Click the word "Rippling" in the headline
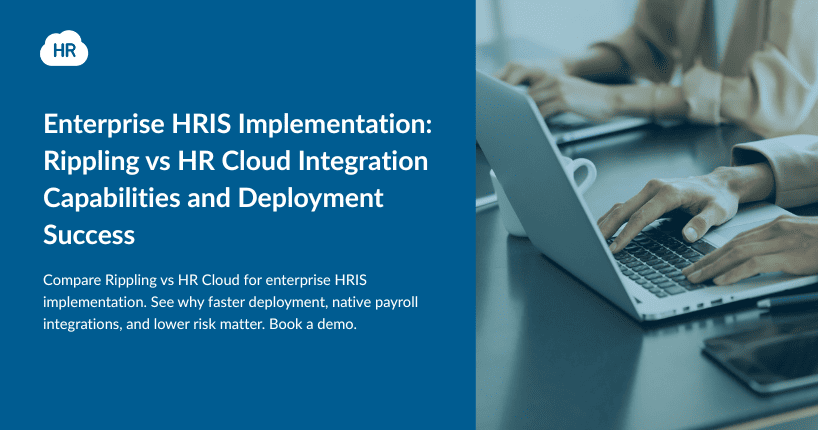The height and width of the screenshot is (430, 818). tap(87, 162)
